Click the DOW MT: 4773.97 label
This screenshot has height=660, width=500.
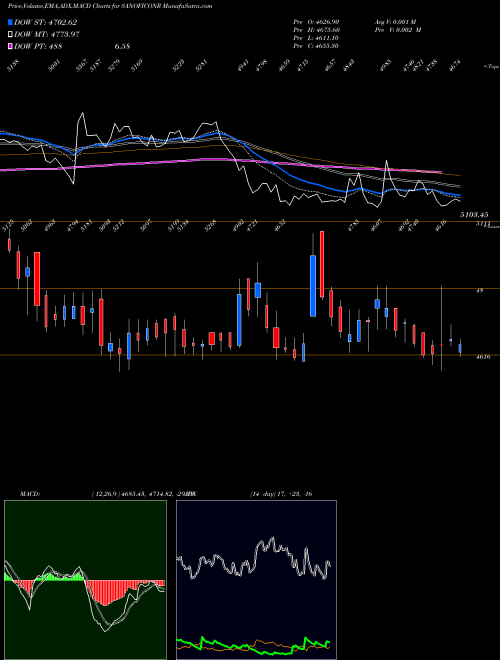click(47, 34)
